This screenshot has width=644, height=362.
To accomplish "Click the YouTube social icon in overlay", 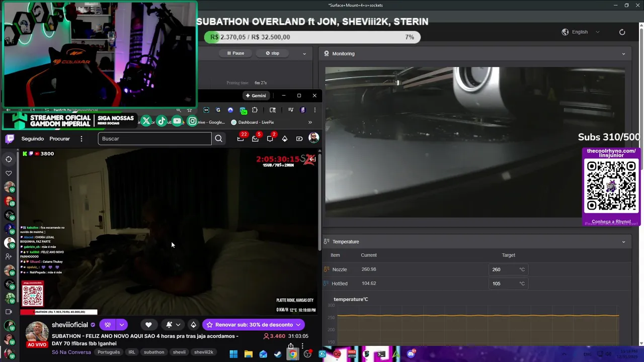I will click(177, 121).
